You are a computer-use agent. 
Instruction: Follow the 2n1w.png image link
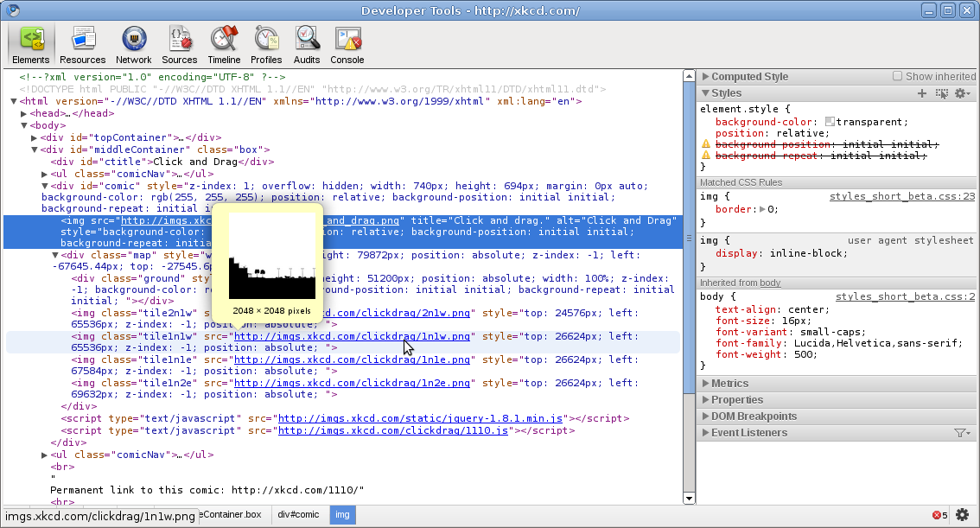coord(397,313)
